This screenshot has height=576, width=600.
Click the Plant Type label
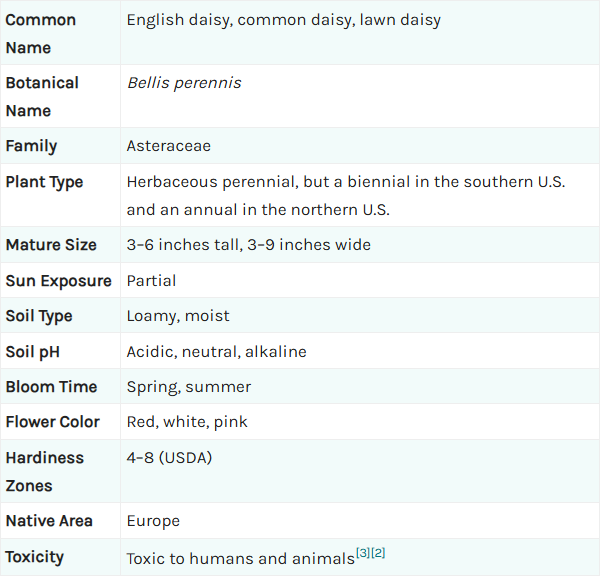(x=44, y=182)
